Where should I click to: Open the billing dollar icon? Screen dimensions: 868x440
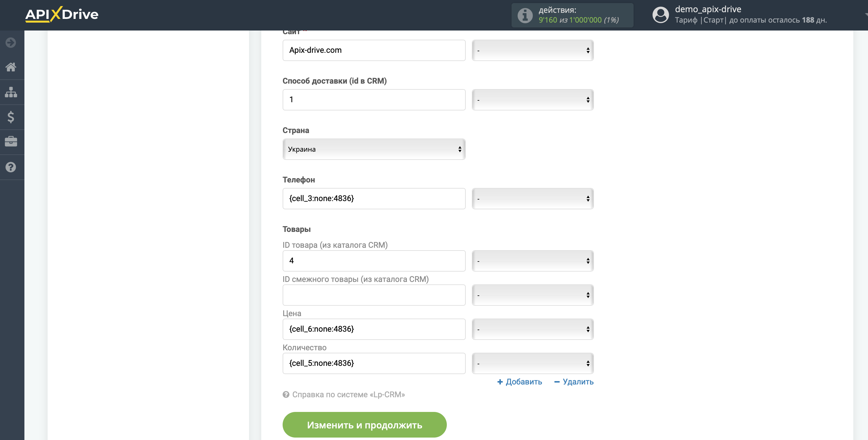[11, 117]
